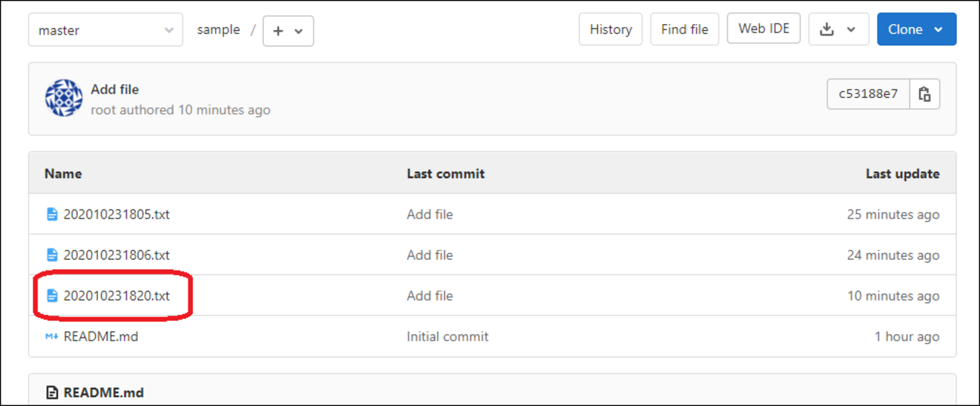
Task: Click file icon beside 202010231820.txt
Action: (x=52, y=296)
